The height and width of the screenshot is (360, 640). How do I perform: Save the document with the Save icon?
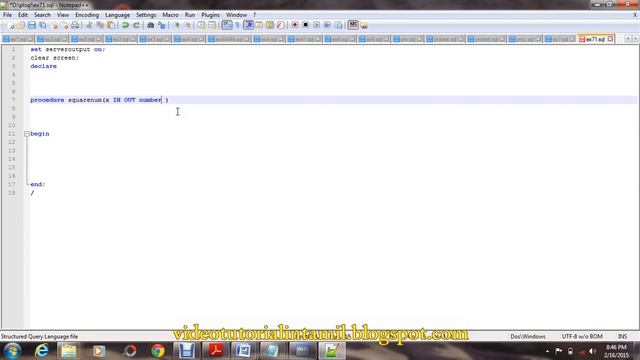point(31,25)
